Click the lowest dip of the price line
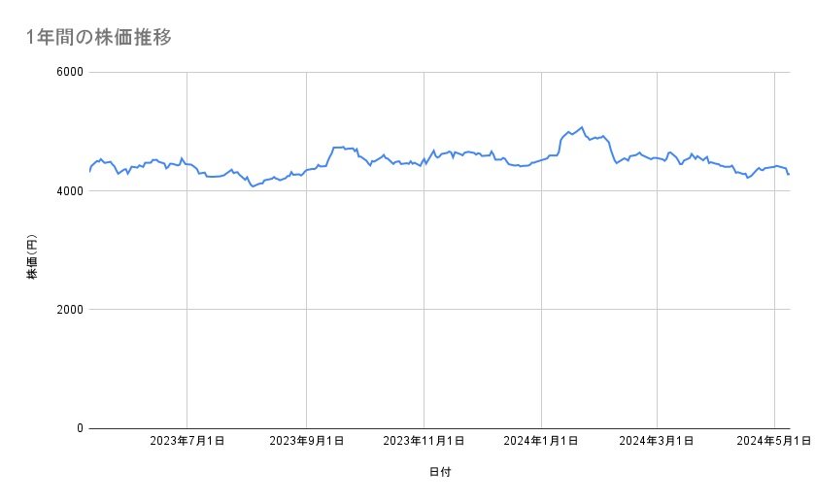Viewport: 815px width, 504px height. click(x=253, y=185)
